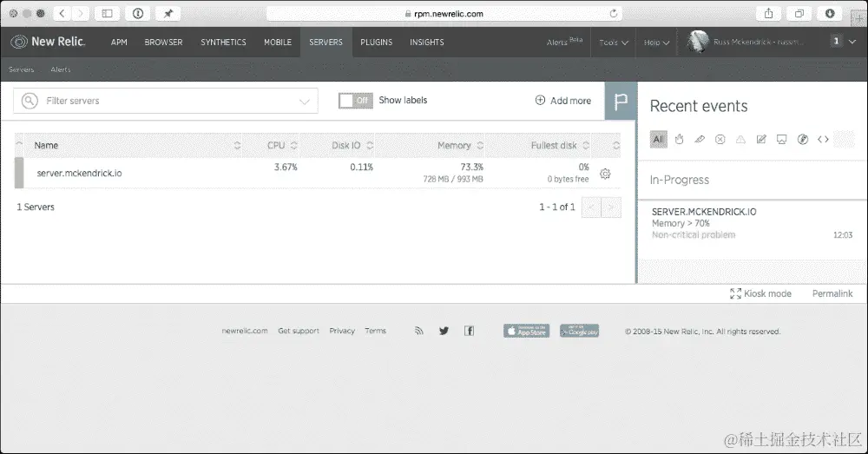
Task: Click the 73.3% memory value
Action: 471,167
